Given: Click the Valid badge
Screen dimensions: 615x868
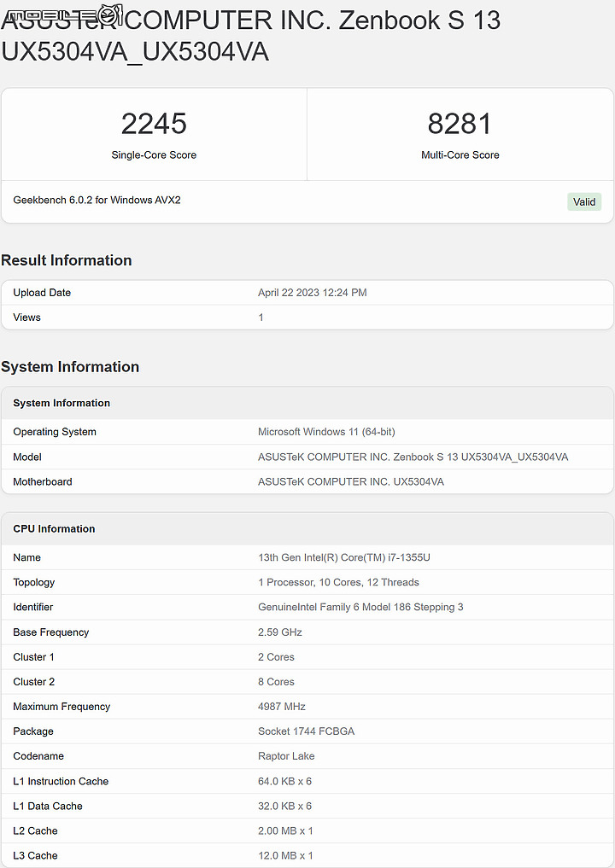Looking at the screenshot, I should click(x=584, y=202).
